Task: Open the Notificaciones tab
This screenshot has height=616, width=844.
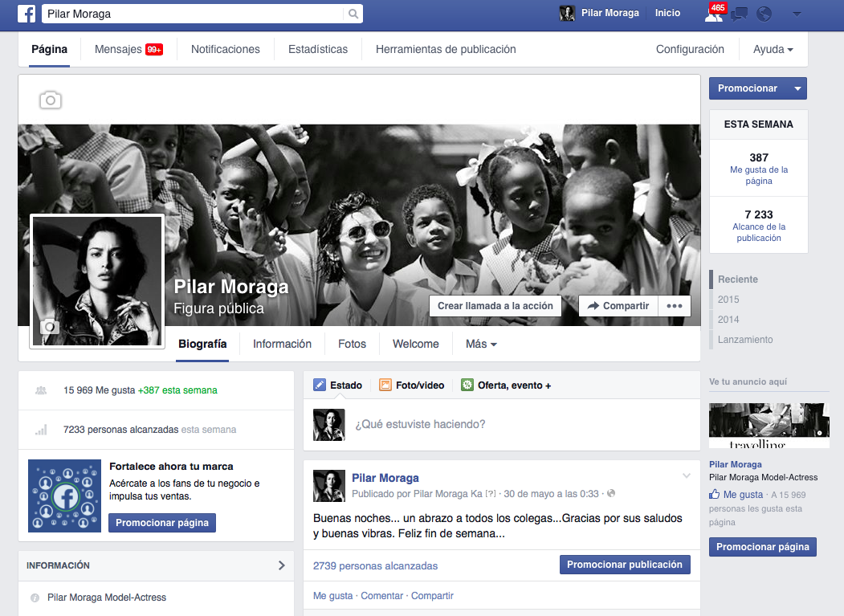Action: pyautogui.click(x=226, y=50)
